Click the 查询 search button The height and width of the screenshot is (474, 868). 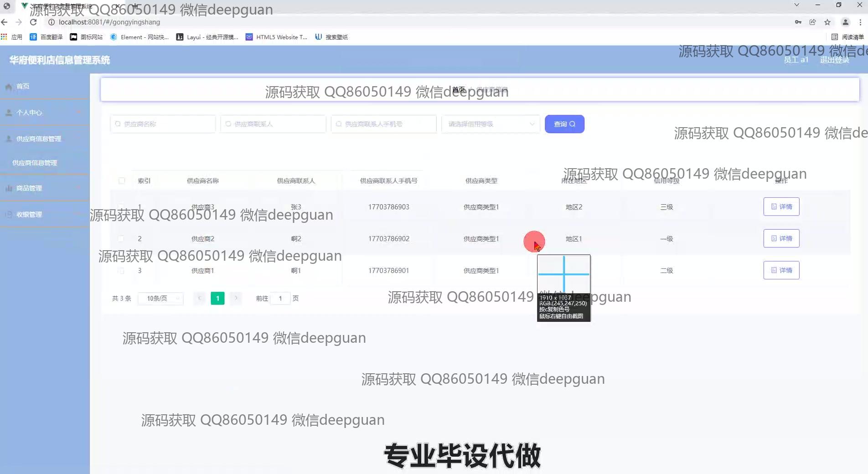click(x=564, y=124)
